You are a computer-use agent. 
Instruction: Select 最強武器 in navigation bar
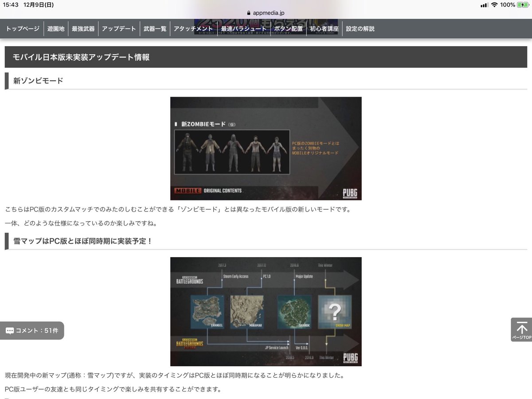coord(83,29)
